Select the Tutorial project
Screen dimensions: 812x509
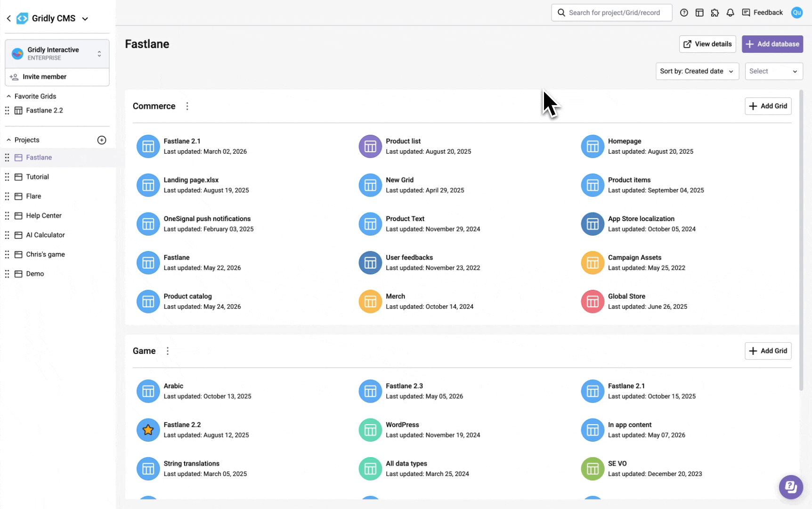38,177
